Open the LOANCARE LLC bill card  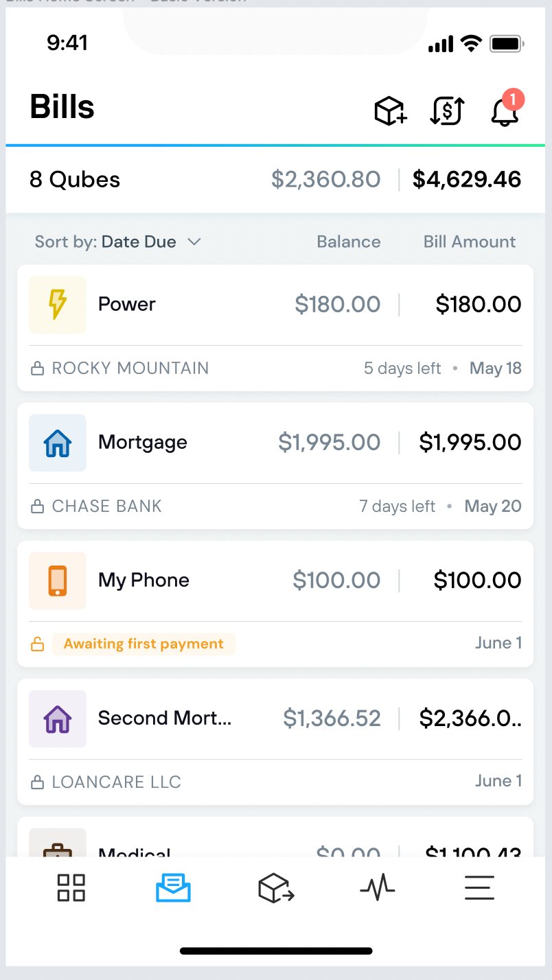click(x=275, y=742)
